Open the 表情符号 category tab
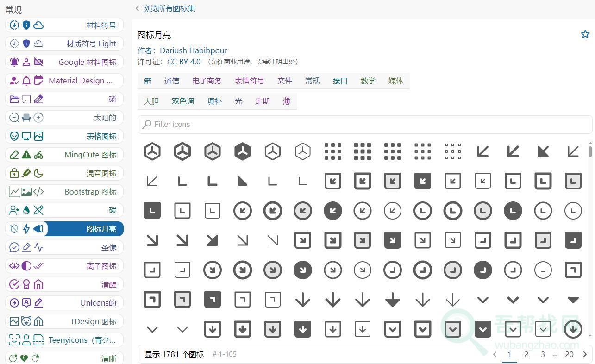This screenshot has height=364, width=595. 249,81
